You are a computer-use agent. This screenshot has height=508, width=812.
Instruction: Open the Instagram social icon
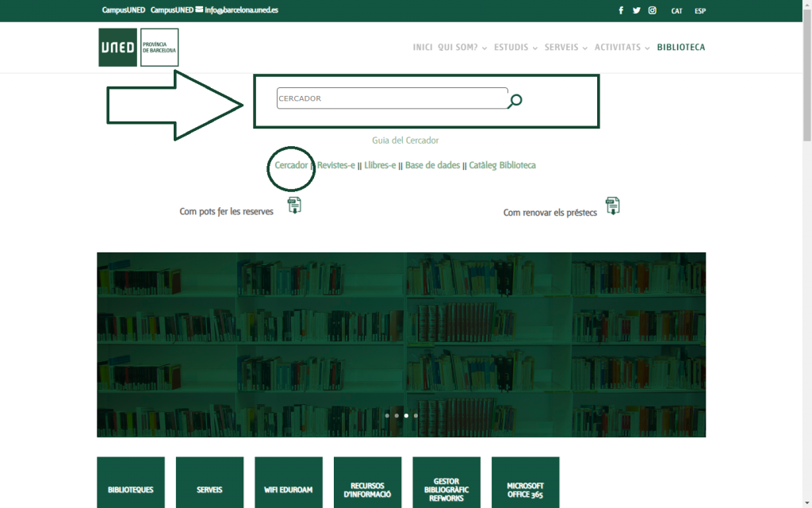[x=653, y=10]
